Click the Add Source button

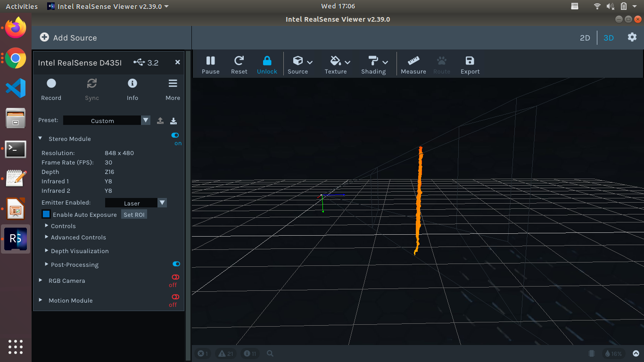coord(69,37)
